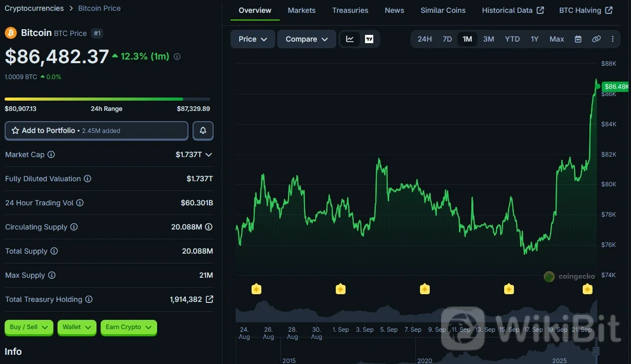Go to Cryptocurrencies breadcrumb link

coord(34,8)
